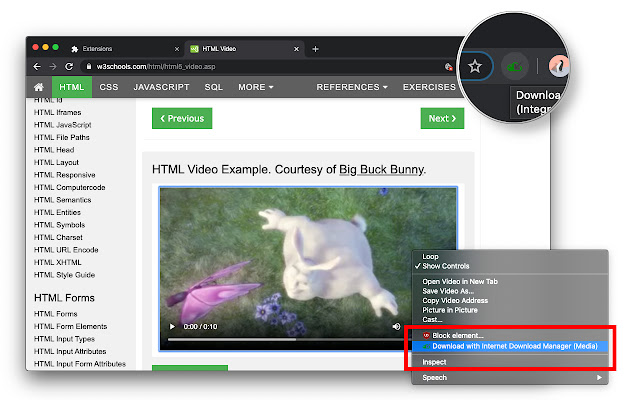
Task: Close the Extensions tab
Action: point(175,48)
